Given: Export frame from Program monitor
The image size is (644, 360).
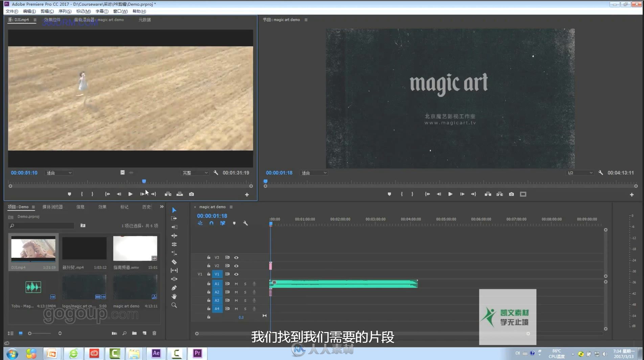Looking at the screenshot, I should pos(511,194).
